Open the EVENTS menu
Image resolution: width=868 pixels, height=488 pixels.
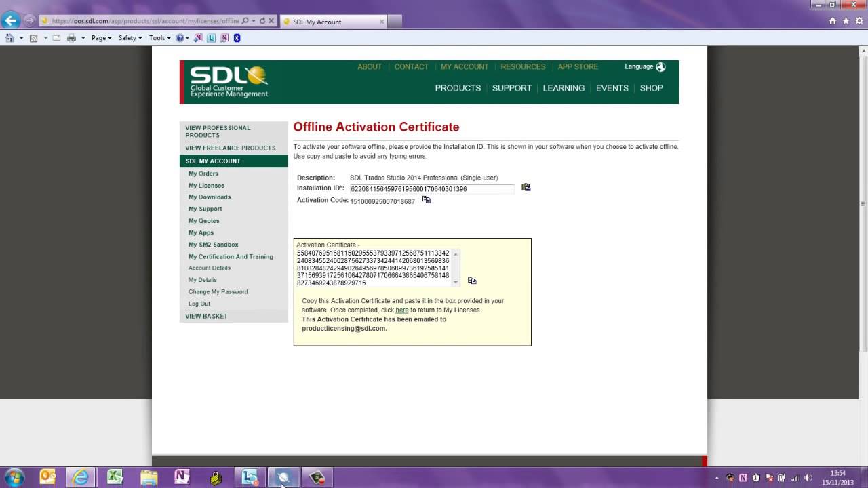[612, 88]
